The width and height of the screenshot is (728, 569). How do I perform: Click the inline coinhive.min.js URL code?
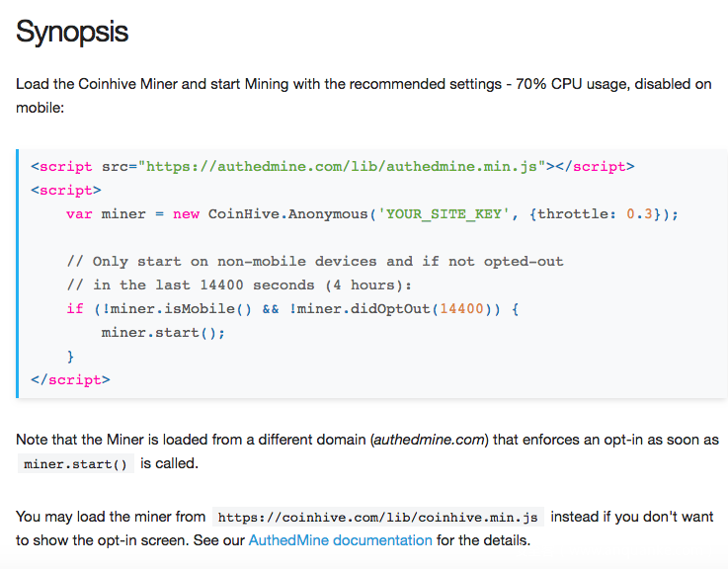pos(377,518)
